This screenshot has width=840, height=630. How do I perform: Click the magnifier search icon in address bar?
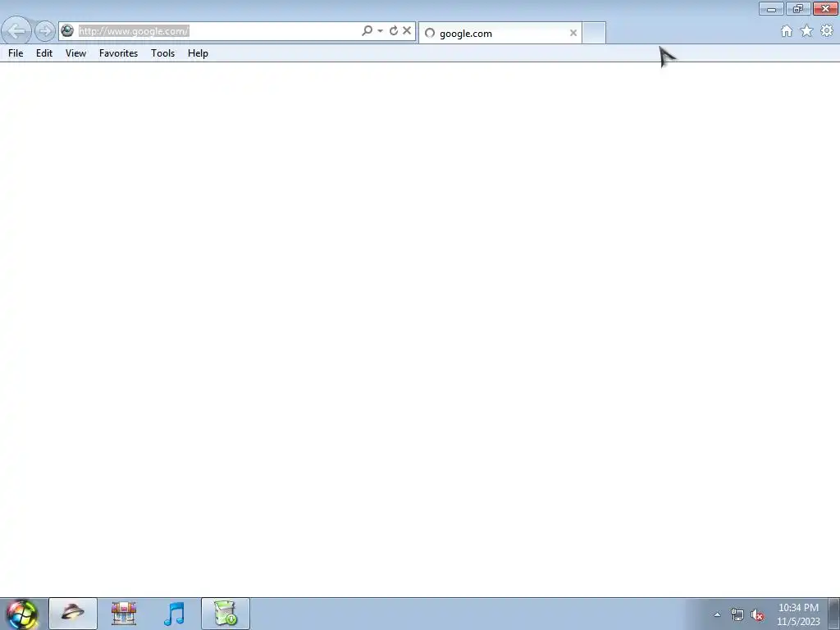point(367,30)
